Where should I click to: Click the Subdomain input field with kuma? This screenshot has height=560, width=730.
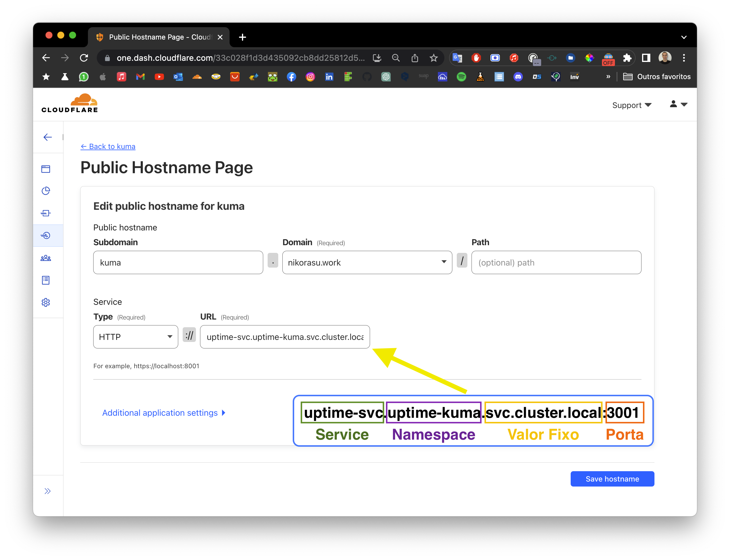178,262
